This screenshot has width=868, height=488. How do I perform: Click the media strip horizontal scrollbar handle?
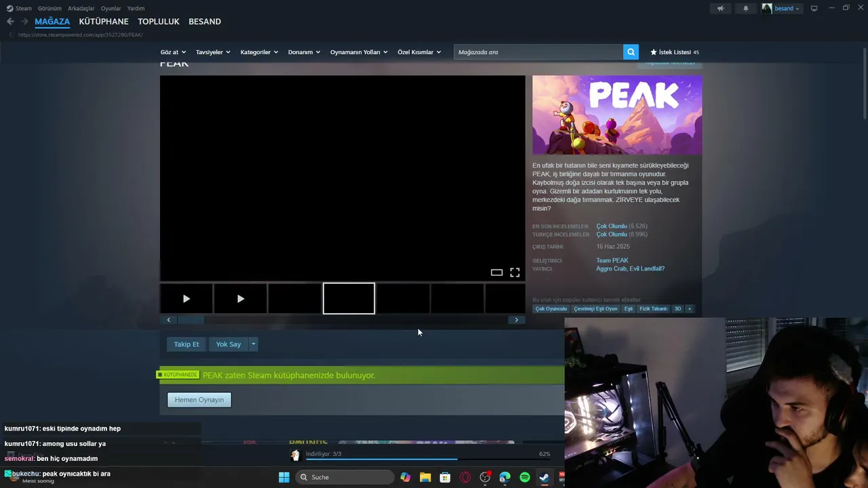click(191, 320)
